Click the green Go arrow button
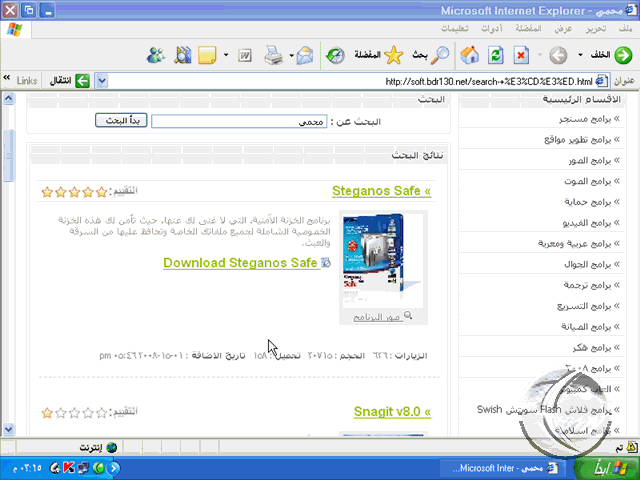Screen dimensions: 640x480 [82, 81]
